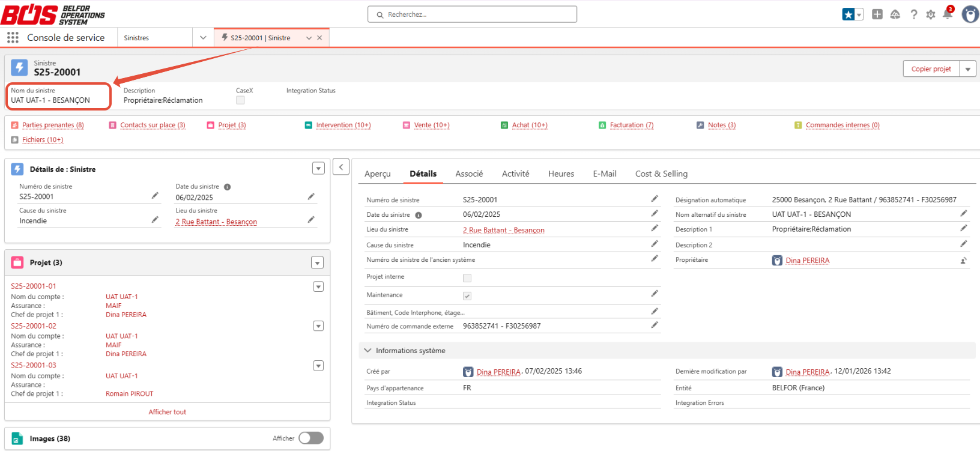Screen dimensions: 980x451
Task: Open Sinistres navigation dropdown chevron
Action: (203, 38)
